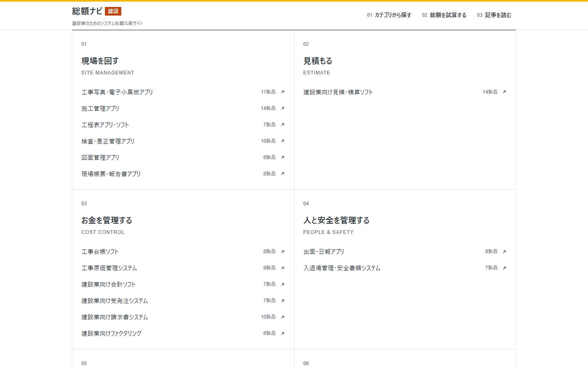Click arrow icon next to 工事写真・電子小黒板アプリ
This screenshot has height=368, width=588.
click(x=283, y=92)
